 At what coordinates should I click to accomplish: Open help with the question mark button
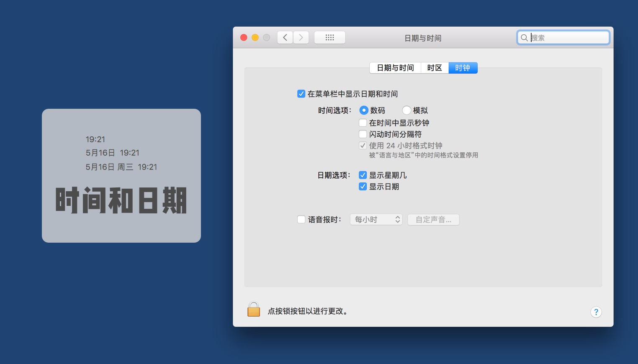(596, 312)
